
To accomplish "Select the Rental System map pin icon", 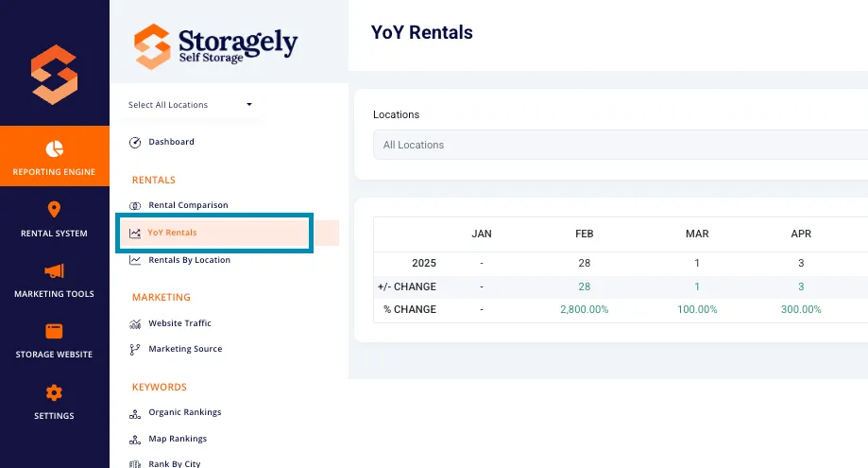I will 54,209.
